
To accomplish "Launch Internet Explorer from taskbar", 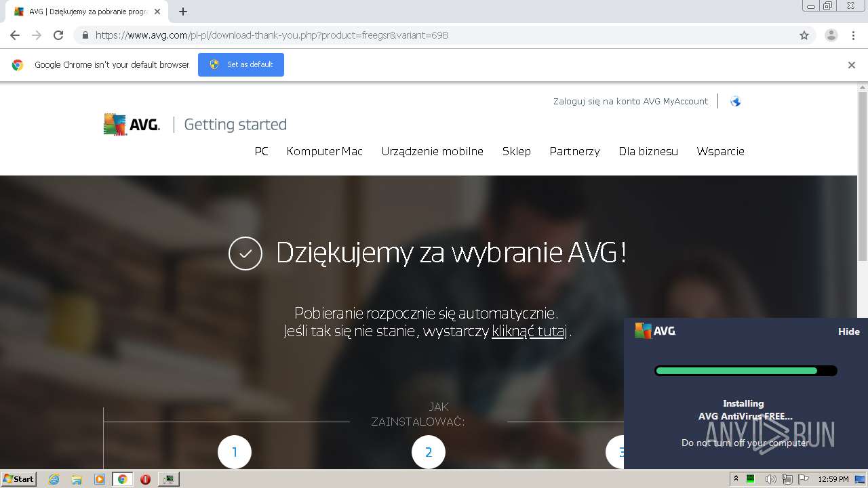I will coord(54,479).
